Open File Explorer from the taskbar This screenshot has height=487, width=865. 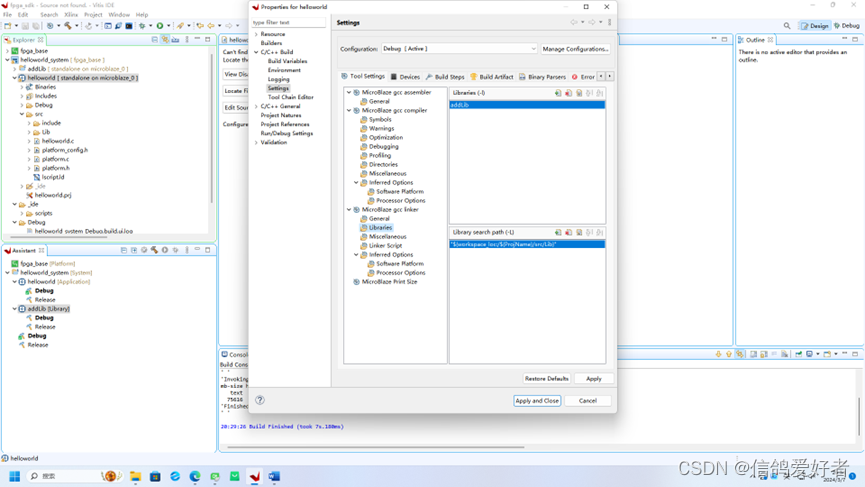(136, 477)
